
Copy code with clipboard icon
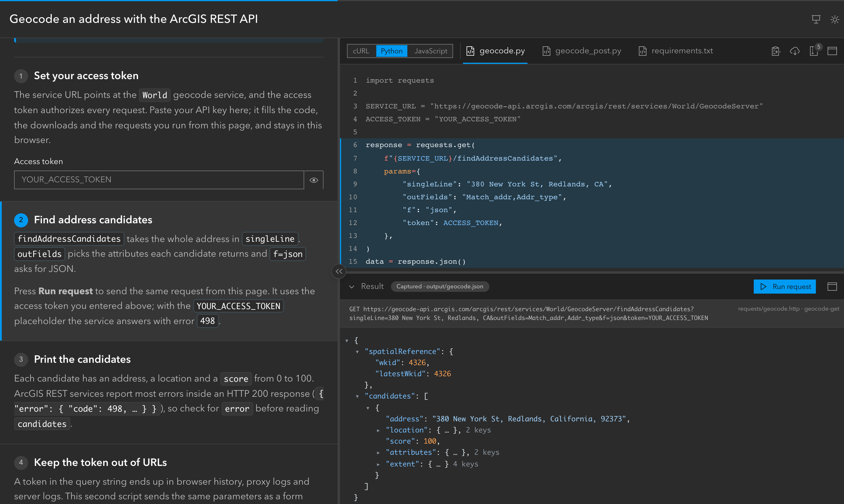coord(776,51)
